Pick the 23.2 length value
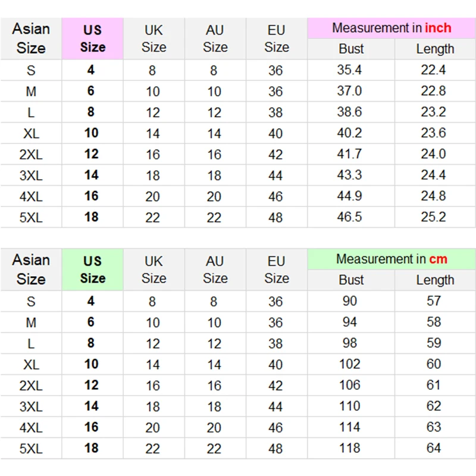 tap(433, 112)
